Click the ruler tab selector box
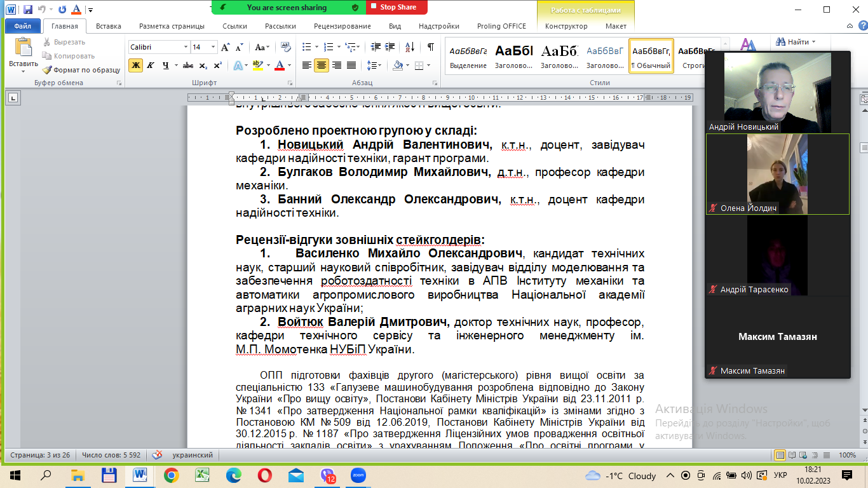This screenshot has height=488, width=868. (x=13, y=98)
